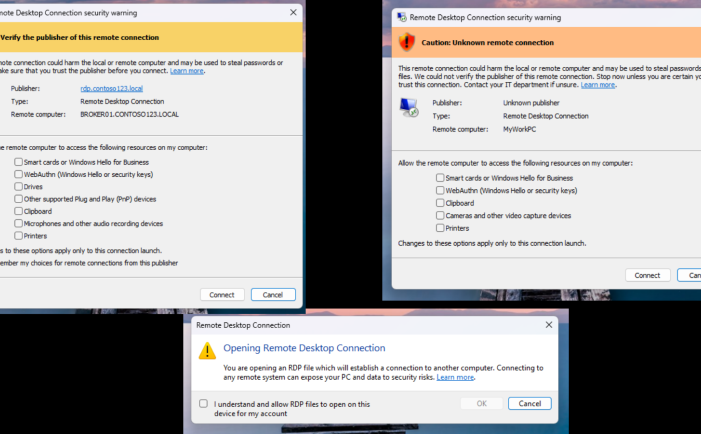Open Learn more in Opening RDP dialog
701x434 pixels.
click(455, 377)
